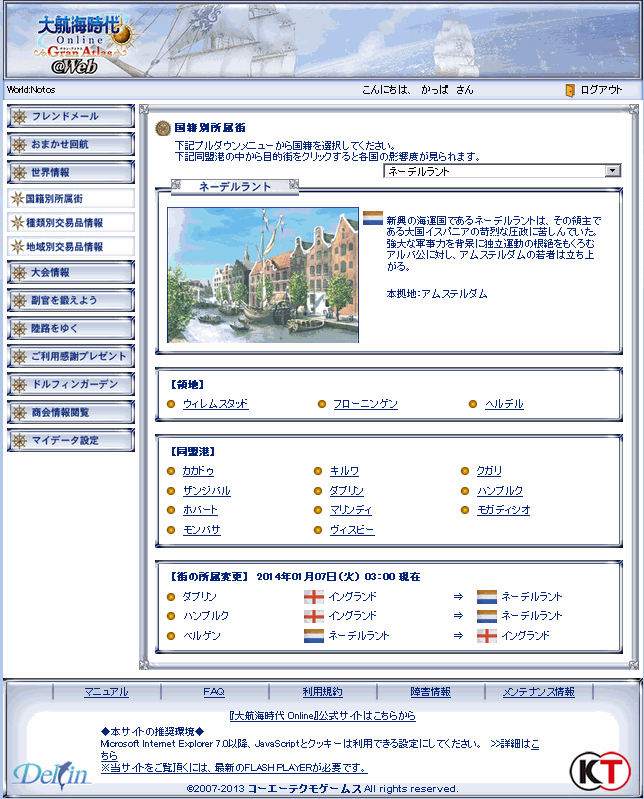644x799 pixels.
Task: Open the 利用規約 footer link
Action: pos(323,692)
